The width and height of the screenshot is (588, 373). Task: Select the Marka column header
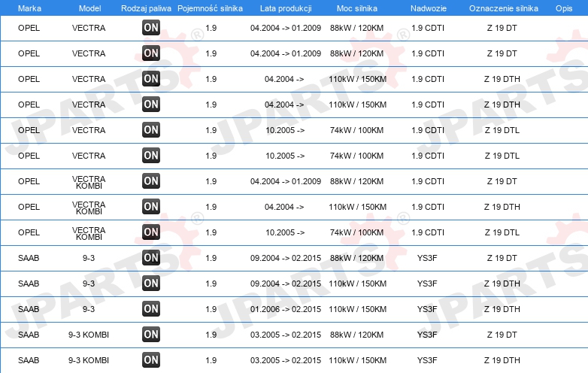(x=29, y=8)
